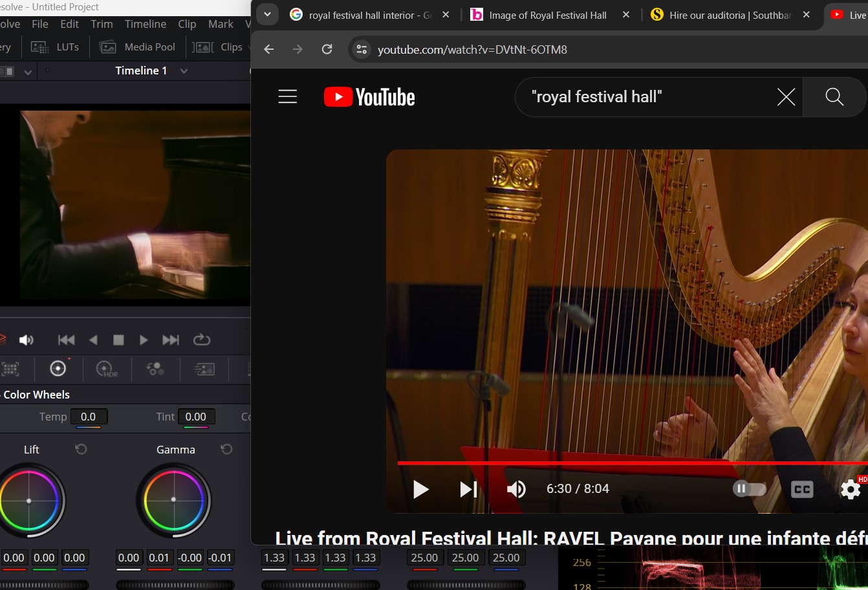Adjust the Gamma master wheel slider
The height and width of the screenshot is (590, 868).
tap(175, 585)
